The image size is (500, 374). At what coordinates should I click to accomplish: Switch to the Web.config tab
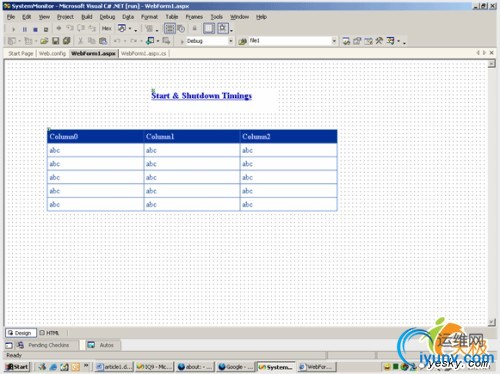pyautogui.click(x=52, y=53)
